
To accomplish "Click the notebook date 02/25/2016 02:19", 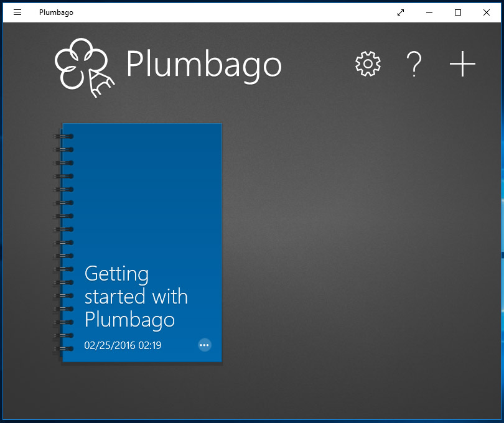I will (x=123, y=345).
